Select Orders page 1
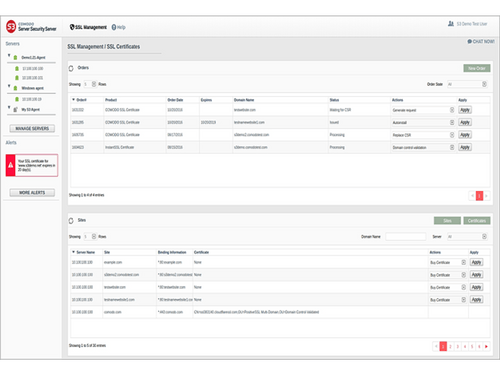 tap(479, 196)
